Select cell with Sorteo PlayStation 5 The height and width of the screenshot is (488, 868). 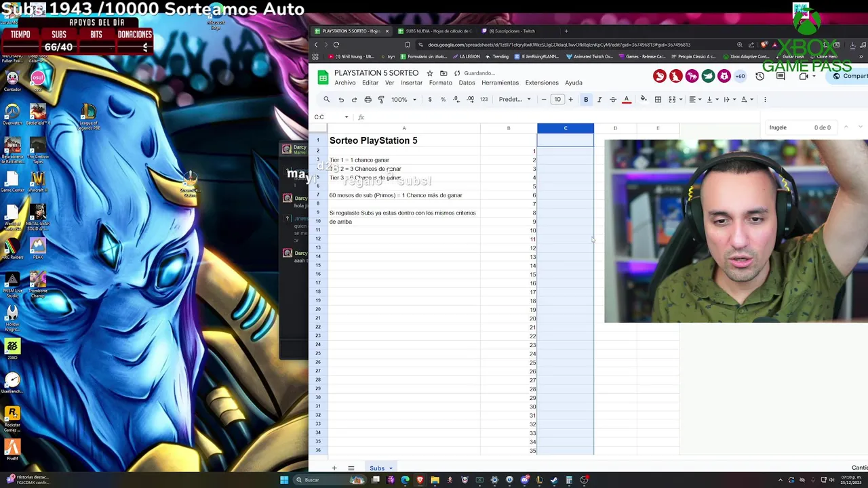pos(404,140)
